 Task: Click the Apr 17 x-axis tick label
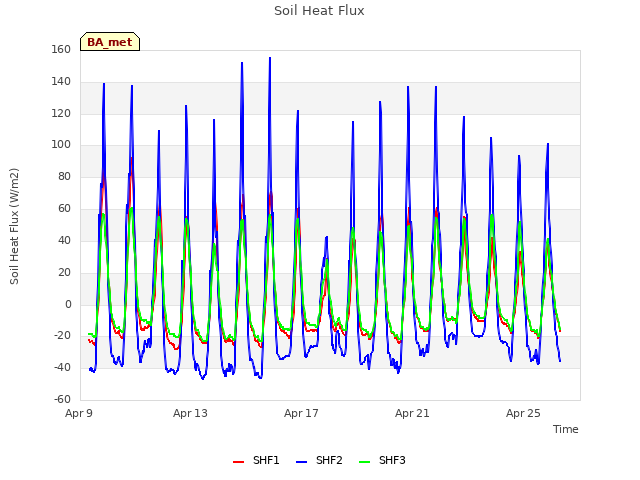(x=301, y=413)
